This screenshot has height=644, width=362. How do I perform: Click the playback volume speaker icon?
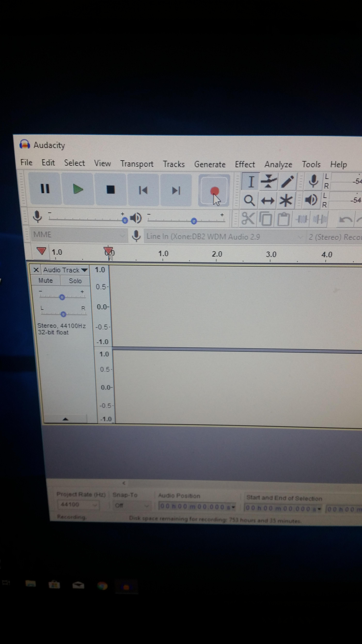(x=136, y=218)
